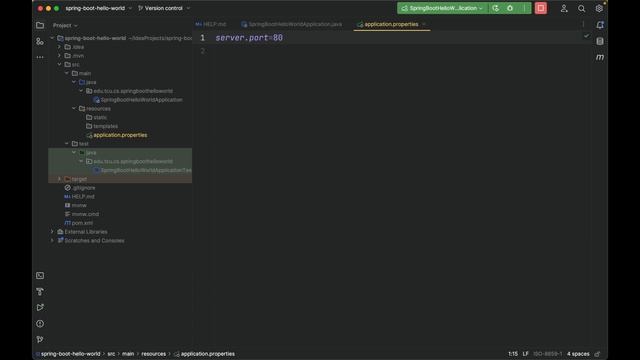This screenshot has height=360, width=640.
Task: Click the inspections green checkmark widget
Action: (x=587, y=36)
